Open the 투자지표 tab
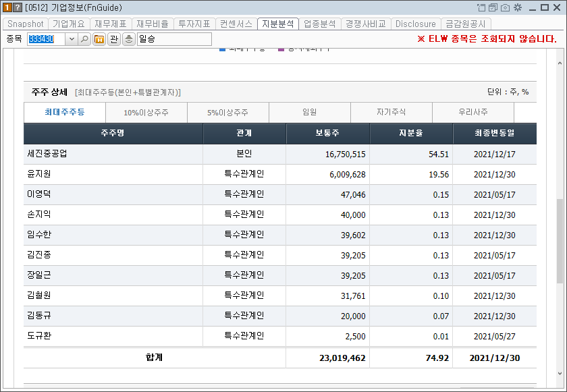 click(x=194, y=24)
